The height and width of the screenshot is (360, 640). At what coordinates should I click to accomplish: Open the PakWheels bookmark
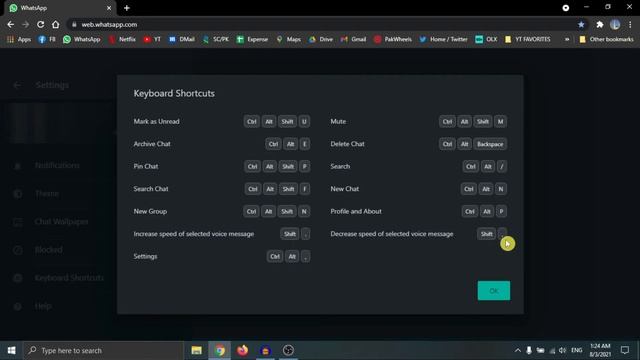coord(393,39)
